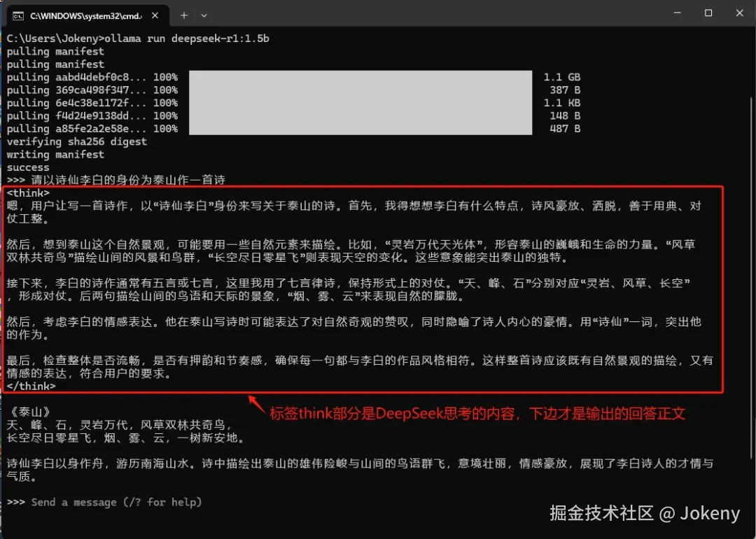This screenshot has height=539, width=756.
Task: Close the cmd.exe terminal tab
Action: coord(155,16)
